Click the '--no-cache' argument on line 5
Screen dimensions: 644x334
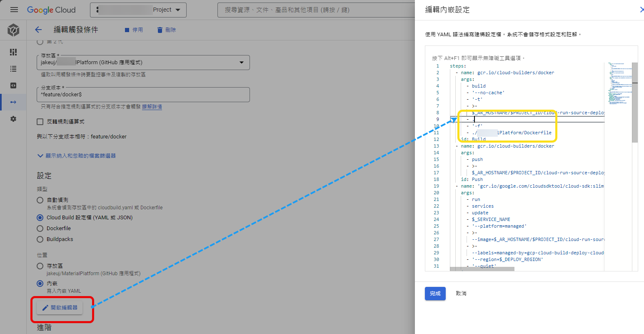[488, 93]
